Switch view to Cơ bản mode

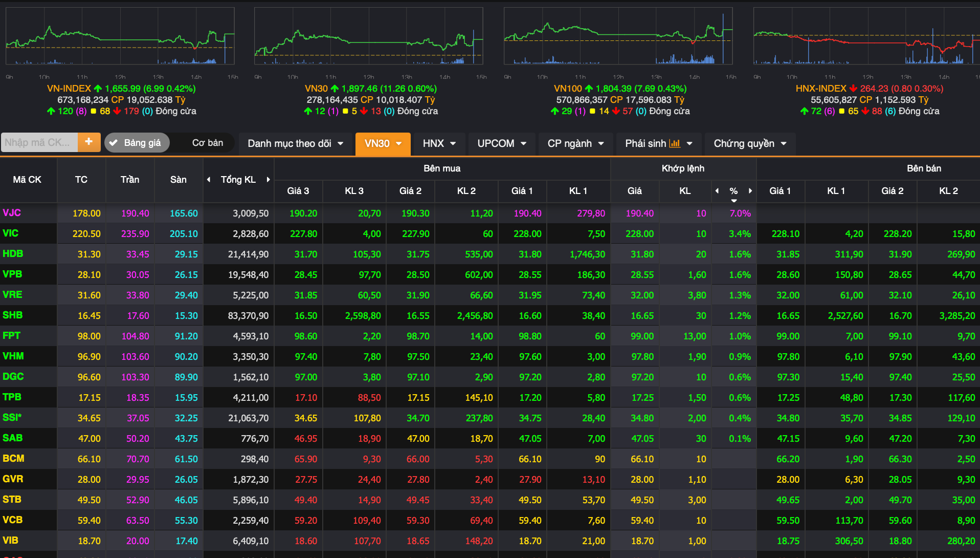pos(207,143)
